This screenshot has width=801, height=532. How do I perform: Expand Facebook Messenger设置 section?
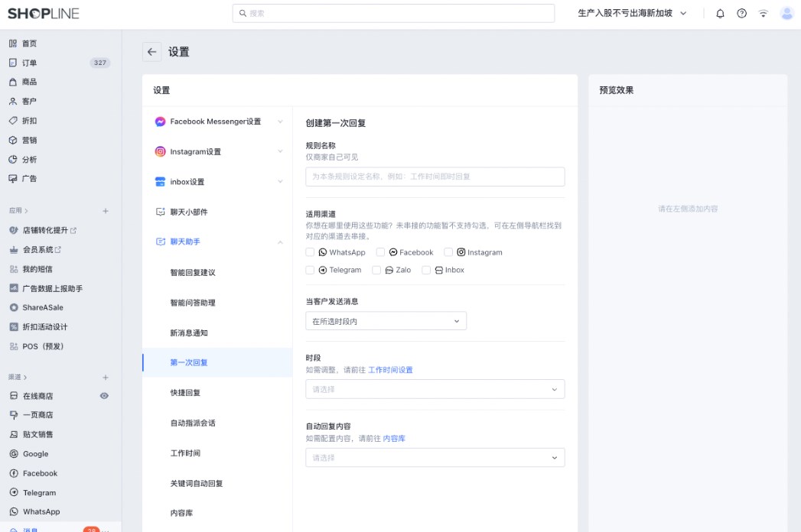[281, 122]
